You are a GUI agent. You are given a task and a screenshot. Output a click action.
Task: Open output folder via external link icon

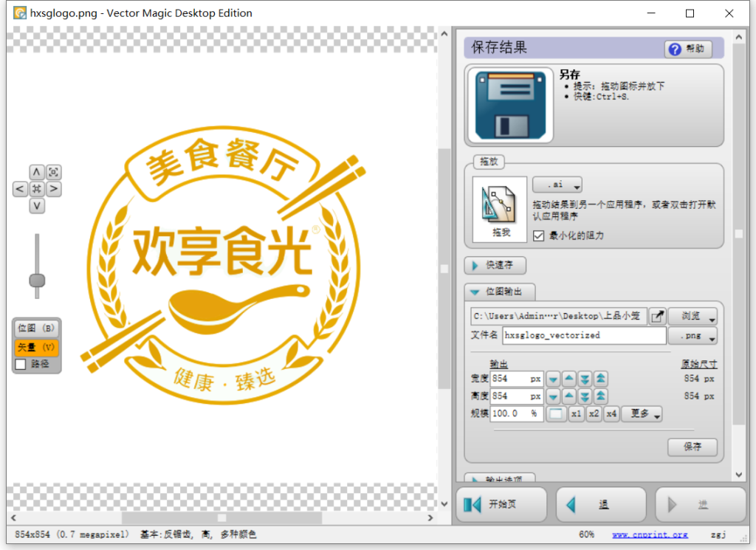point(657,317)
